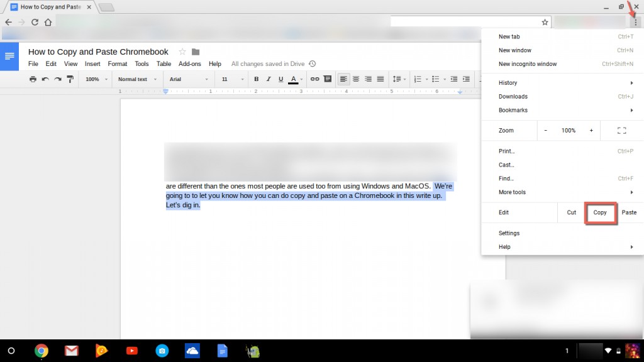Open the Chrome three-dot menu
Image resolution: width=644 pixels, height=362 pixels.
[x=635, y=22]
